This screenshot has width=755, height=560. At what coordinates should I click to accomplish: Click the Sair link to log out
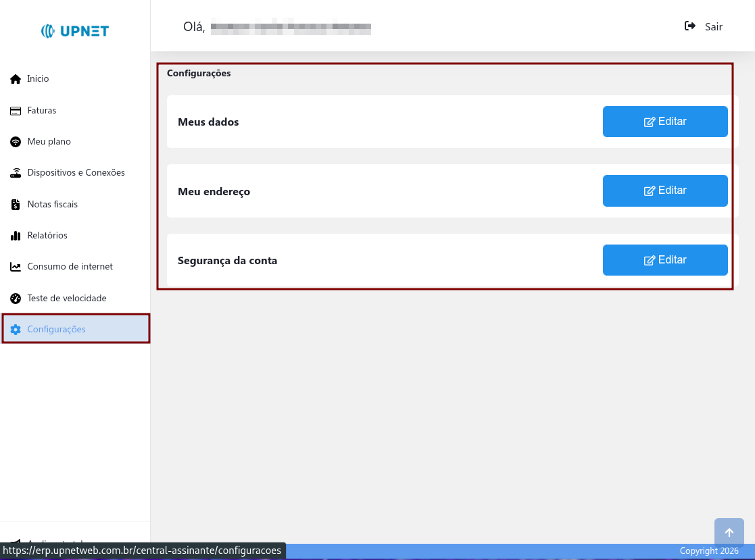[713, 26]
